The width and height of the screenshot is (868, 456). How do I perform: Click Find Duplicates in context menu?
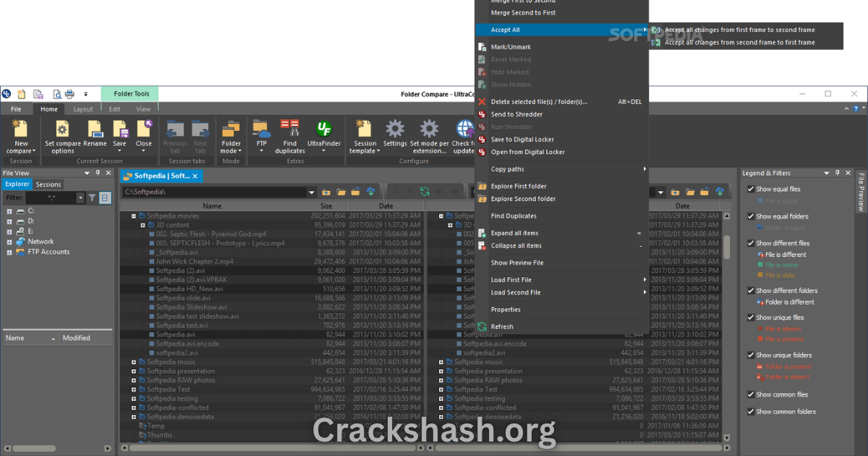(561, 216)
